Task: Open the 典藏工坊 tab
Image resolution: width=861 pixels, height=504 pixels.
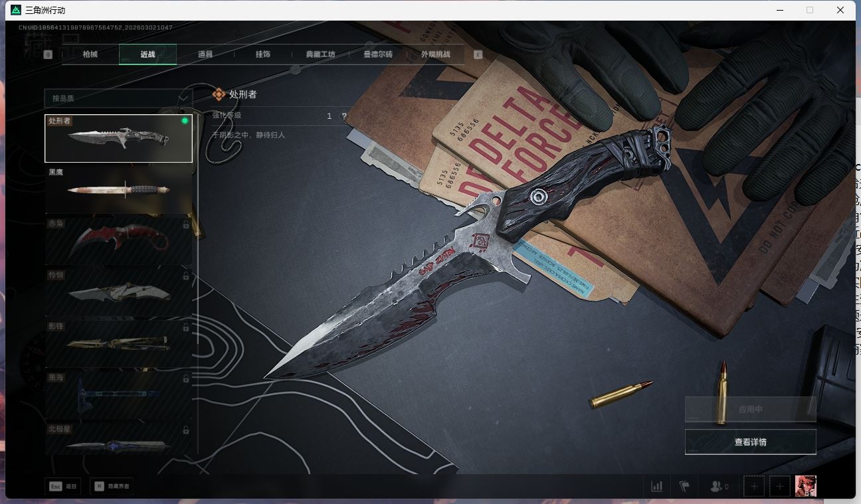Action: point(320,54)
